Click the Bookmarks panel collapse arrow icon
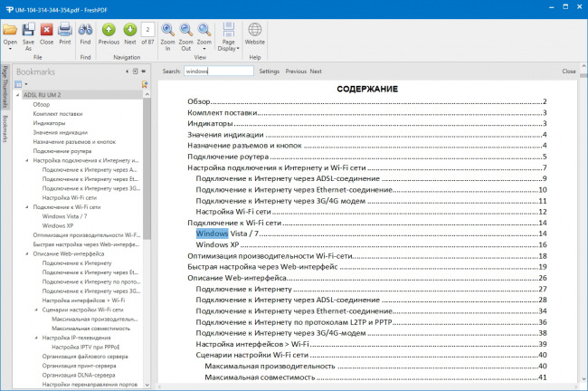588x391 pixels. (x=128, y=72)
